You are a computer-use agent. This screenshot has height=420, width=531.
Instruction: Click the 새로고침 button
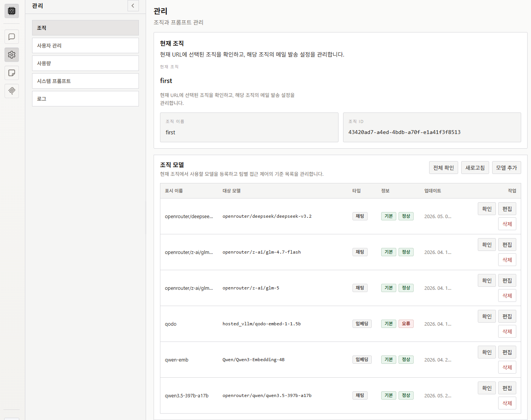[x=475, y=168]
